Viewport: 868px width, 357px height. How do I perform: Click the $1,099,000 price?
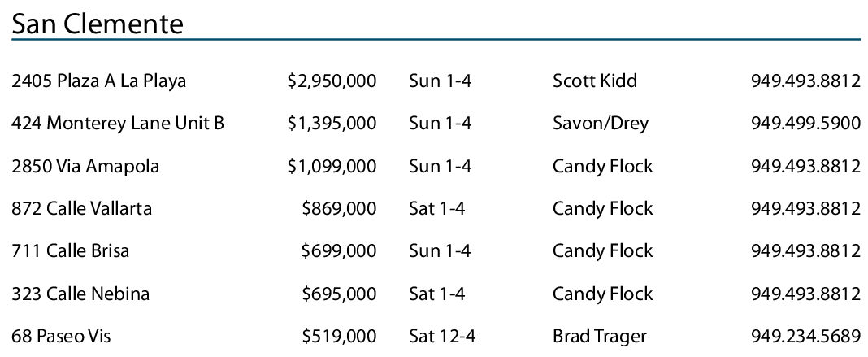coord(332,167)
